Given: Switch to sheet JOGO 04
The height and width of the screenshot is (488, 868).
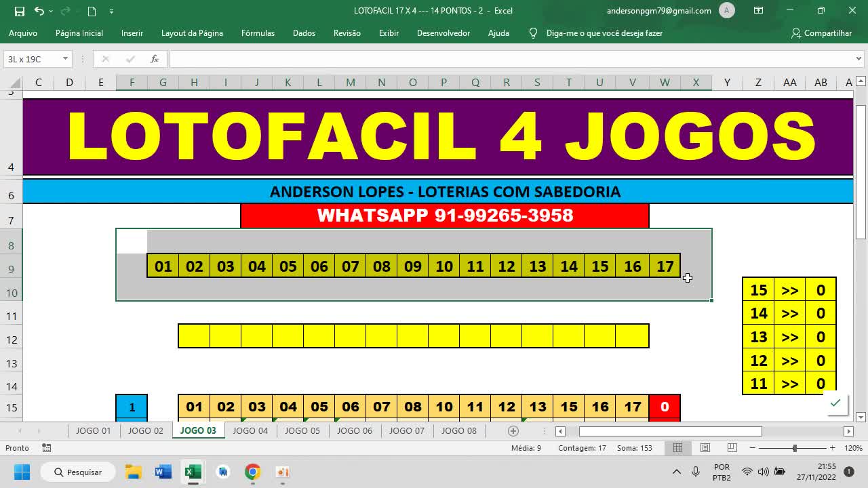Looking at the screenshot, I should [x=250, y=430].
